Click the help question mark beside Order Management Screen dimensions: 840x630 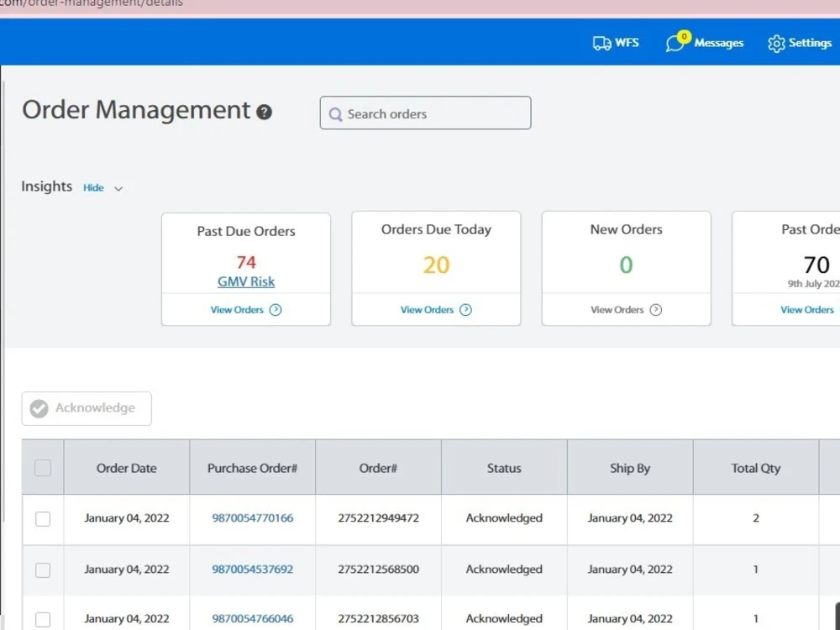coord(264,112)
